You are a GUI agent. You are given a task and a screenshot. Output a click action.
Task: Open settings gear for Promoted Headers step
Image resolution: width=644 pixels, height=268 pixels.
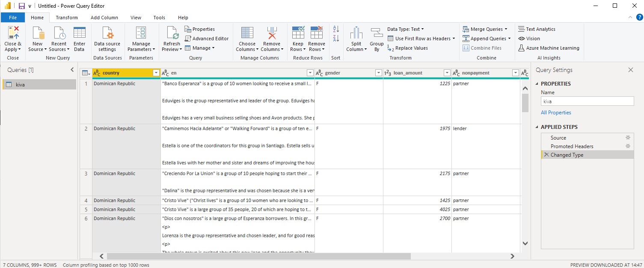(x=628, y=146)
